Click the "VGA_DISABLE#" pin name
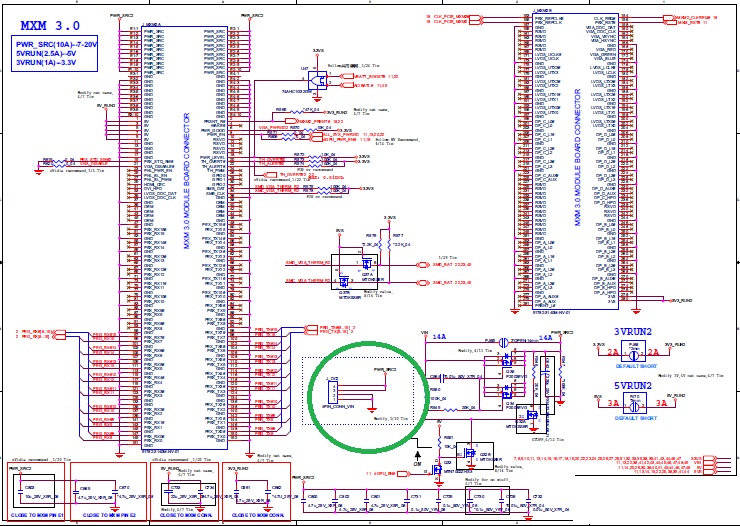Viewport: 740px width, 526px height. click(x=159, y=167)
